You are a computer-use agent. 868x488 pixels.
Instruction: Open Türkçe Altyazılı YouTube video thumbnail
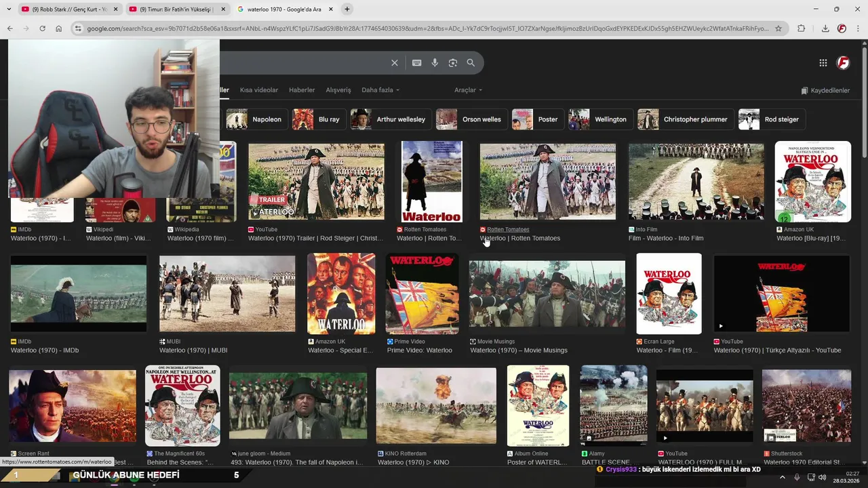[x=782, y=293]
